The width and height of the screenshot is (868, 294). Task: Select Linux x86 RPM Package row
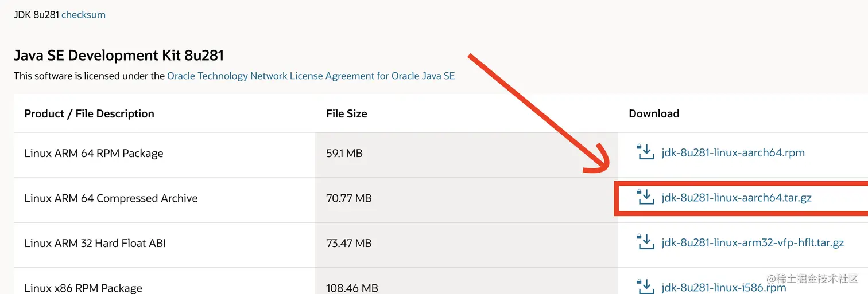coord(83,288)
